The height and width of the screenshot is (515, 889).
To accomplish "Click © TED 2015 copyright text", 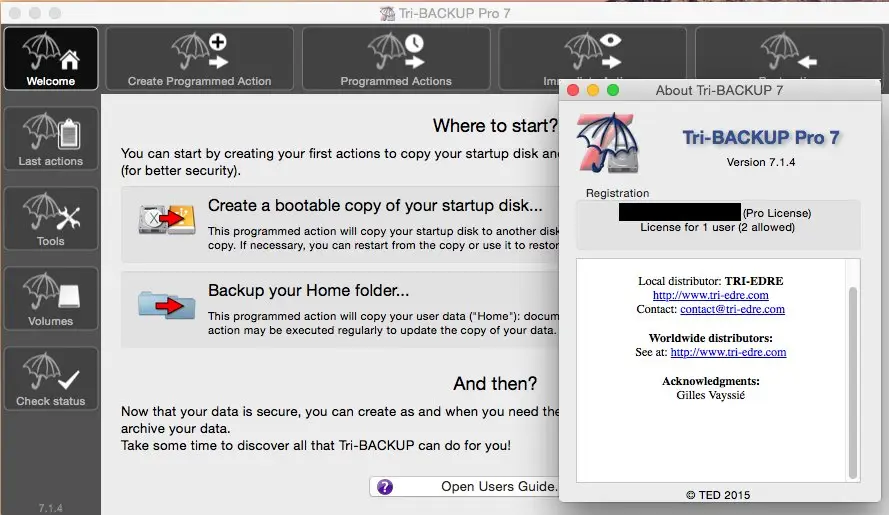I will (x=718, y=495).
